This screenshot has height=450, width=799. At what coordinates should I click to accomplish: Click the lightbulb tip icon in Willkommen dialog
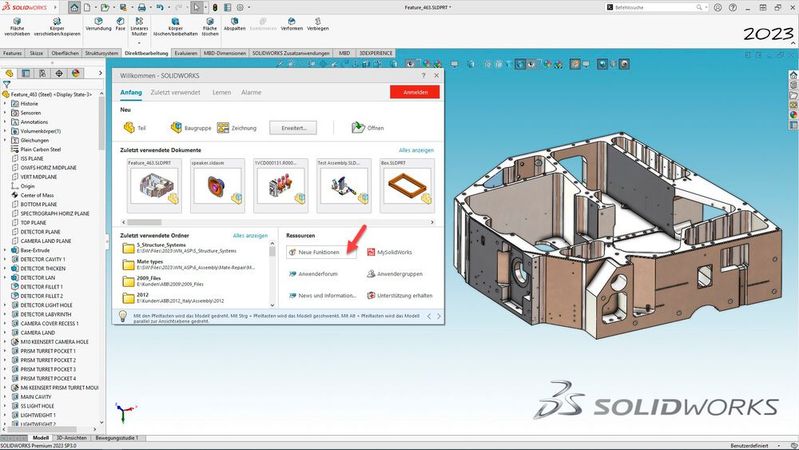point(123,316)
